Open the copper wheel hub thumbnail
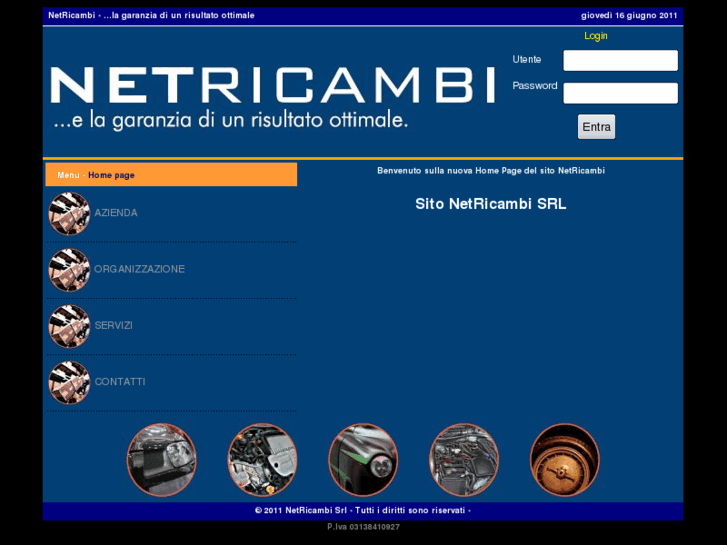The image size is (727, 545). (565, 459)
